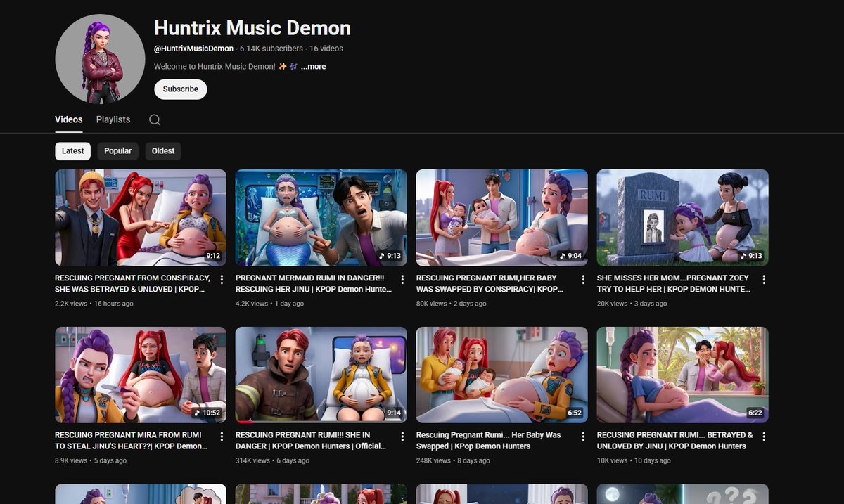This screenshot has height=504, width=844.
Task: Open the channel search magnifier icon
Action: tap(154, 119)
